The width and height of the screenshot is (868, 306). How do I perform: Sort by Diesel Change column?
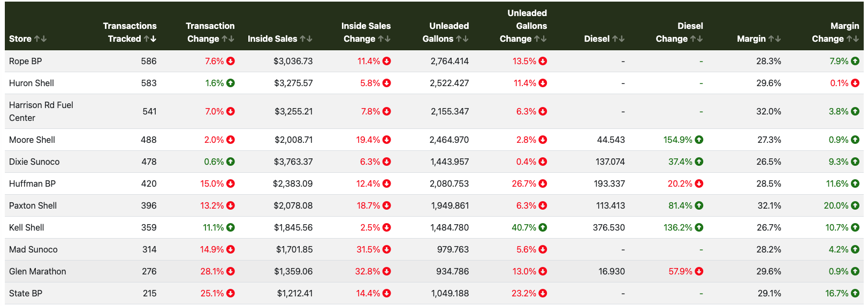tap(697, 39)
